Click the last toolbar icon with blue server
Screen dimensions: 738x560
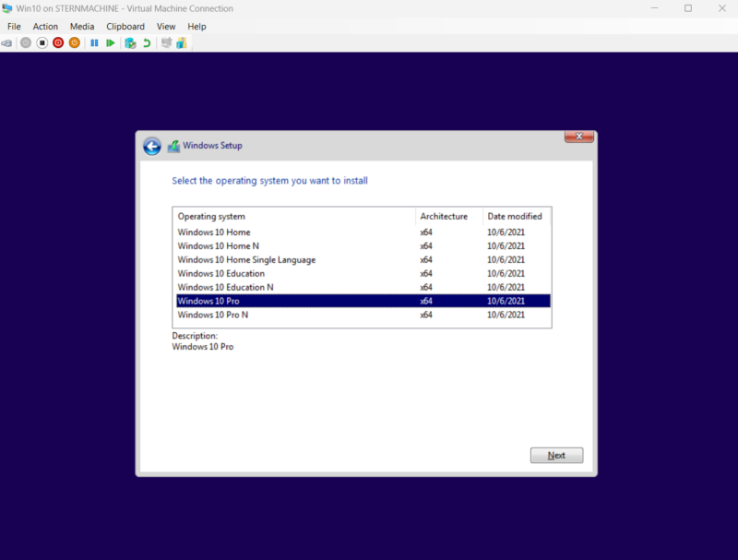point(182,42)
